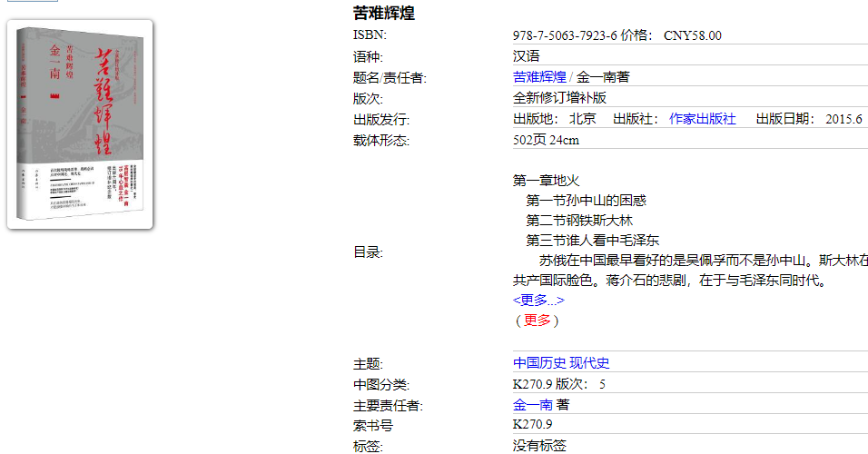The height and width of the screenshot is (454, 868).
Task: Click the 中图分类: field label
Action: [x=381, y=384]
